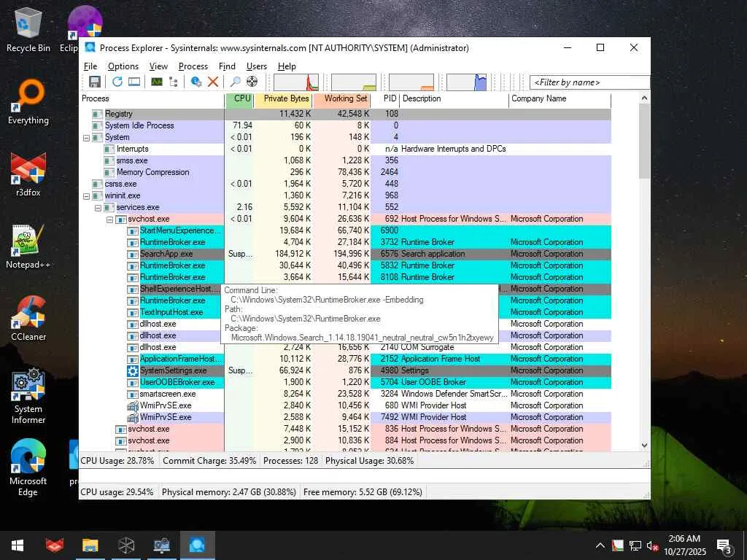Click the Save toolbar icon
Image resolution: width=747 pixels, height=560 pixels.
[x=94, y=82]
